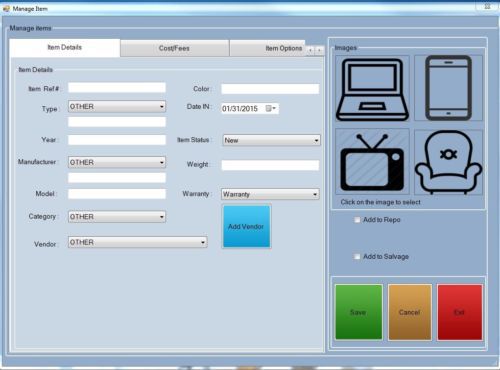Open the Item Status dropdown
Screen dimensions: 500x370
271,140
